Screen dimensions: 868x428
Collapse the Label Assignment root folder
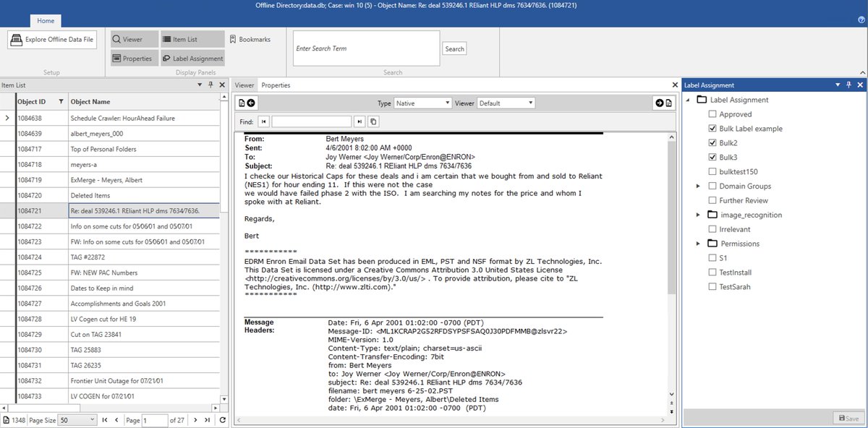tap(687, 100)
